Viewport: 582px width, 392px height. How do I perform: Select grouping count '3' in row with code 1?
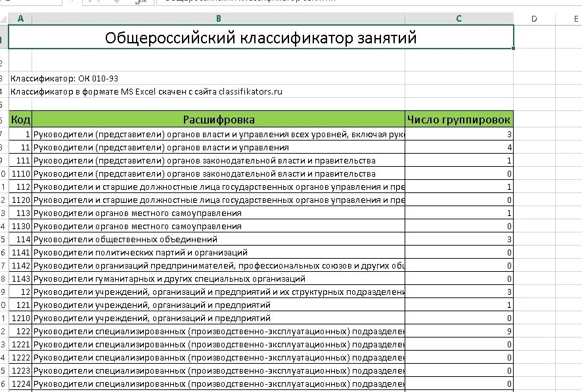coord(459,134)
